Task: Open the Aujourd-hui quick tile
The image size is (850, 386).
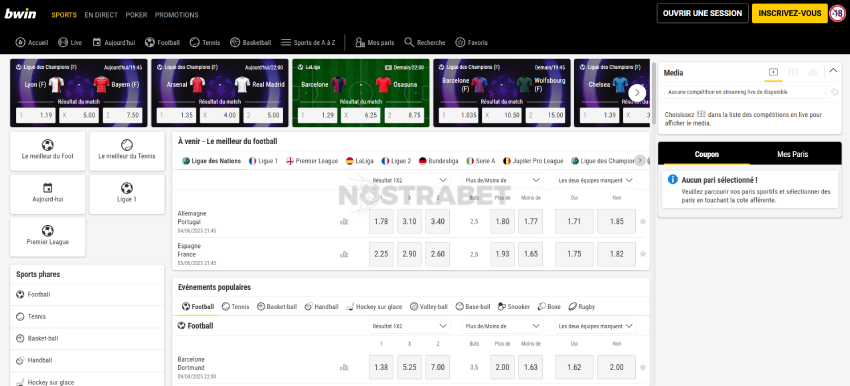Action: coord(48,194)
